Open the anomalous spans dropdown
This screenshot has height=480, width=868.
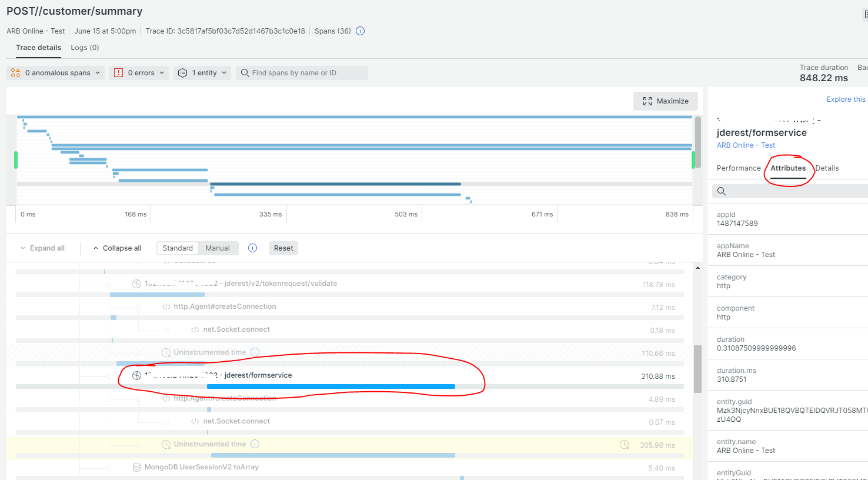tap(56, 73)
